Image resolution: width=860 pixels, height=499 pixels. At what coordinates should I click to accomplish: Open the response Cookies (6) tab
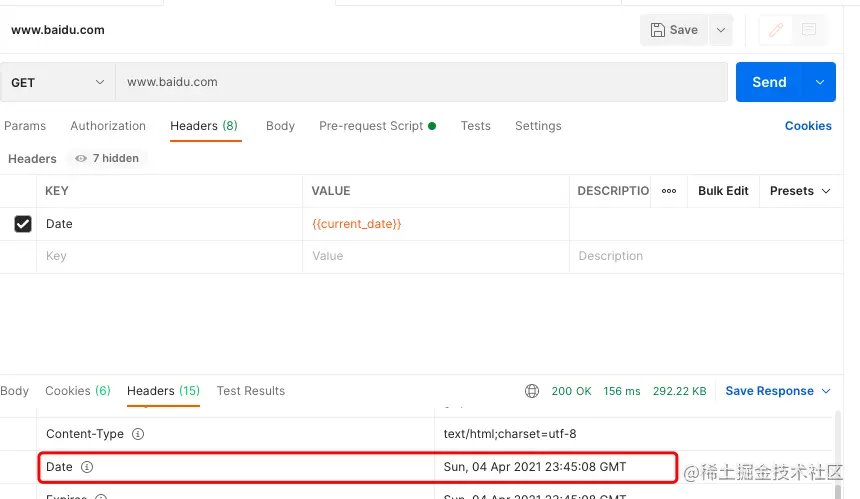78,391
